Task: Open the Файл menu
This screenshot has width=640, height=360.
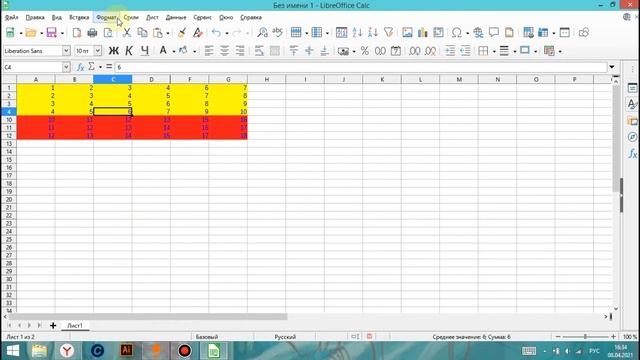Action: tap(11, 18)
